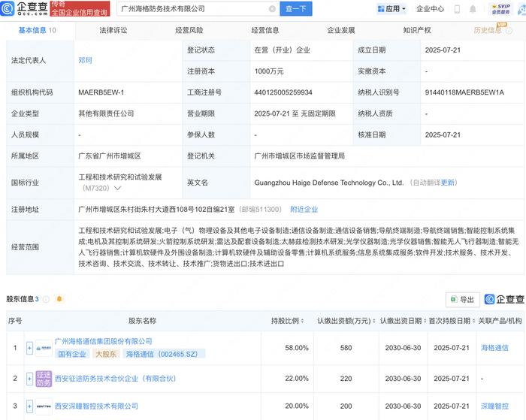Toggle shareholder alert bell icon
Image resolution: width=526 pixels, height=420 pixels.
tap(59, 299)
